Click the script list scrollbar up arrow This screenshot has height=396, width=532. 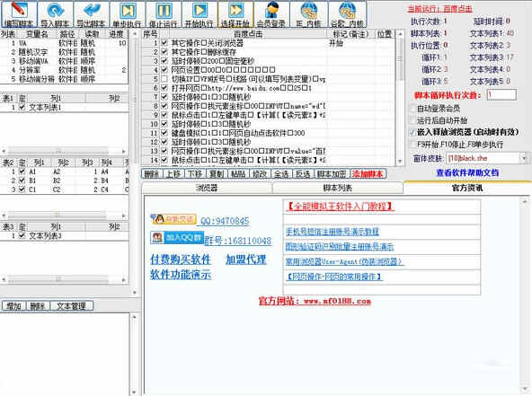coord(400,34)
